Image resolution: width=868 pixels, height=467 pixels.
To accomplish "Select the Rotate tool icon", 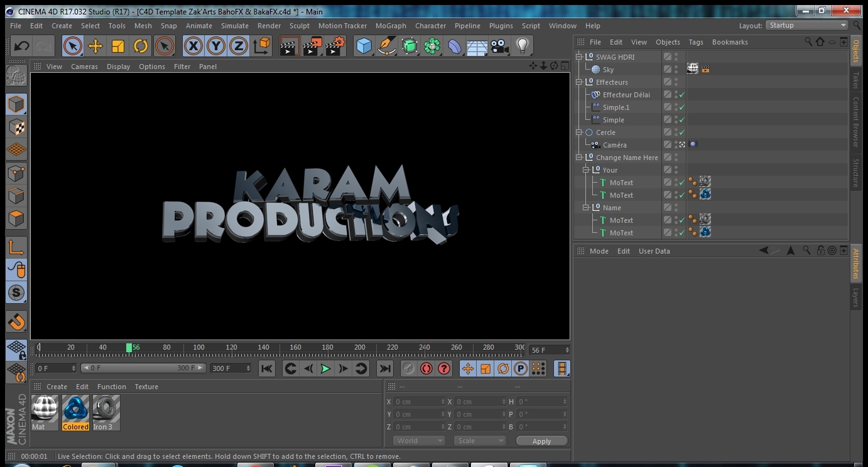I will click(x=141, y=46).
